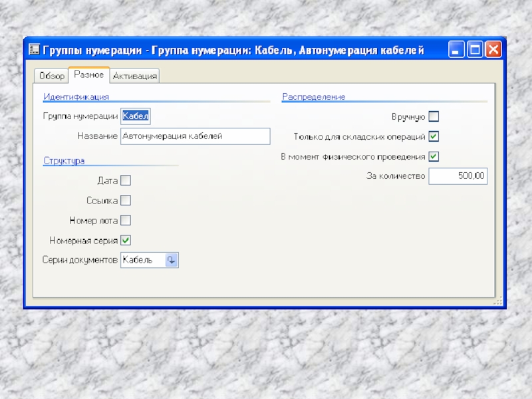The height and width of the screenshot is (399, 532).
Task: Toggle В момент физического проведения checkbox
Action: click(x=434, y=156)
